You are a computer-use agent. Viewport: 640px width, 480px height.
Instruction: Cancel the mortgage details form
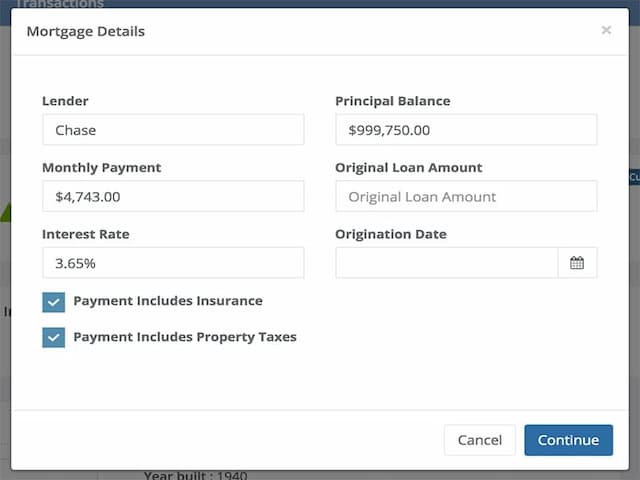479,440
